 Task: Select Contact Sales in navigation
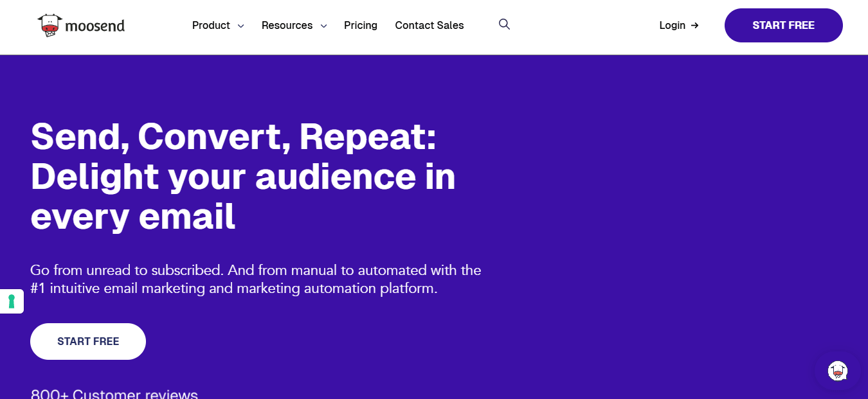click(x=429, y=26)
